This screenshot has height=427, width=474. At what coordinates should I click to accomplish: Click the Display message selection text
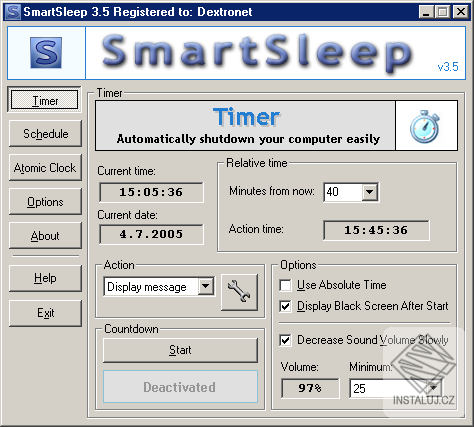[147, 287]
